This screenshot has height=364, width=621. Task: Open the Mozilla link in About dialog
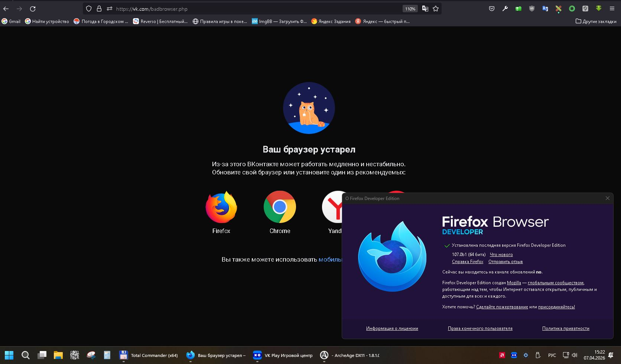click(x=514, y=283)
